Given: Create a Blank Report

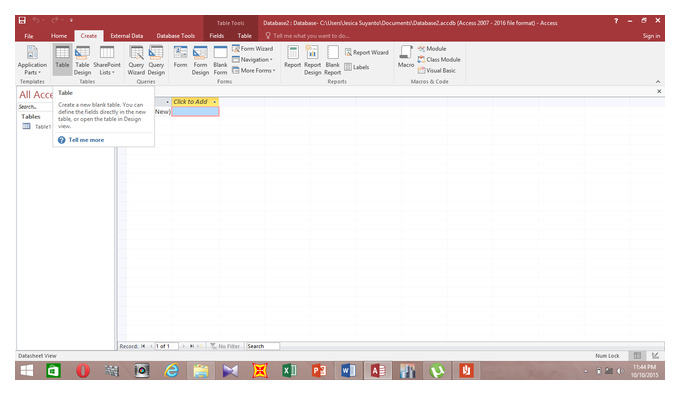Looking at the screenshot, I should (332, 60).
